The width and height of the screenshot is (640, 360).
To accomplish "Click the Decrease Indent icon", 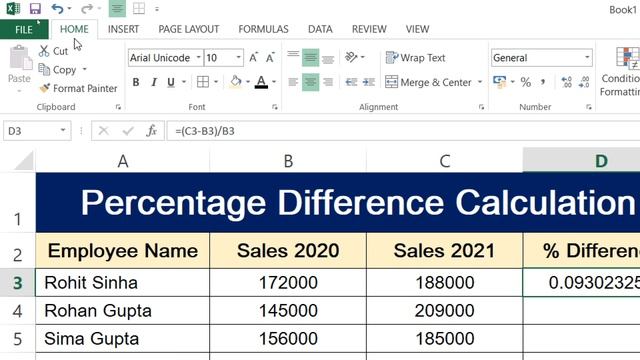I will click(351, 82).
